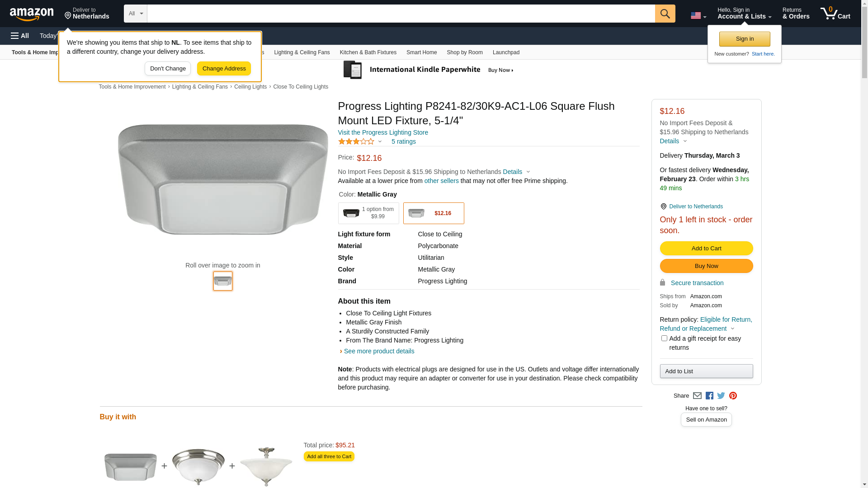Open the Smart Home navigation item

(421, 52)
